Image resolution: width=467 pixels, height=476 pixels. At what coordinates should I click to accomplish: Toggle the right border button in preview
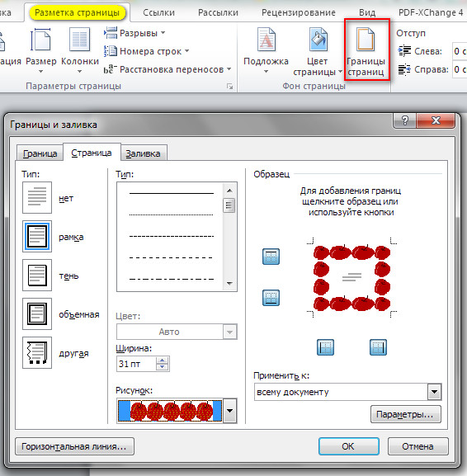click(x=379, y=347)
